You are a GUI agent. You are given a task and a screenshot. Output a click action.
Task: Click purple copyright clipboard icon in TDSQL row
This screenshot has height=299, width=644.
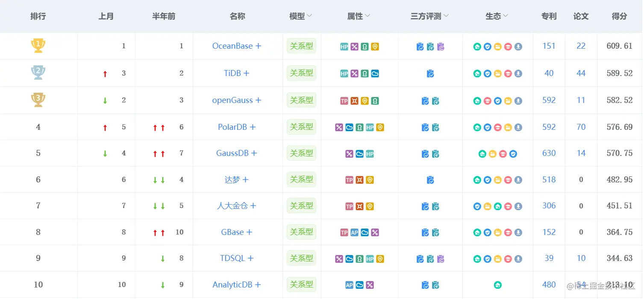pos(441,259)
